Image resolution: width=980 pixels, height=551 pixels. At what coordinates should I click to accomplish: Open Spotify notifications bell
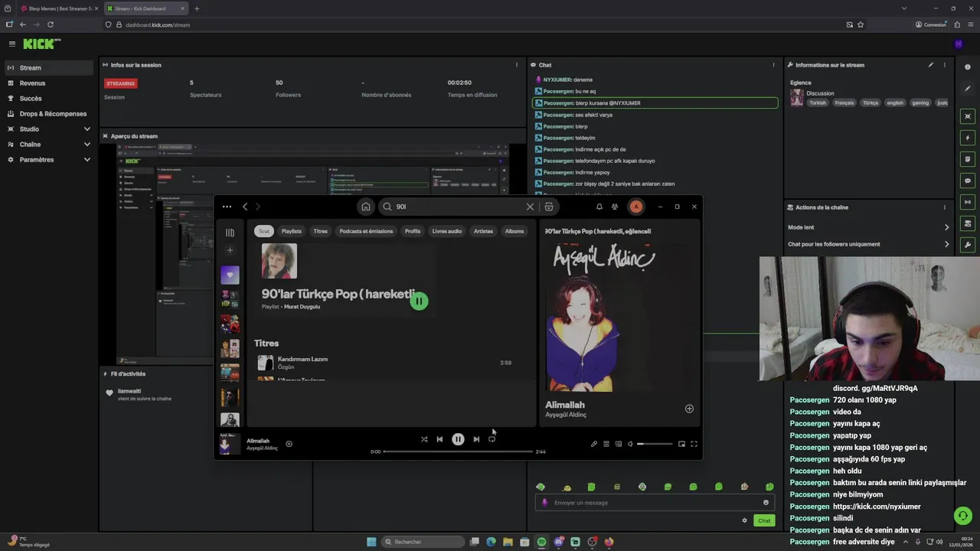pos(599,207)
